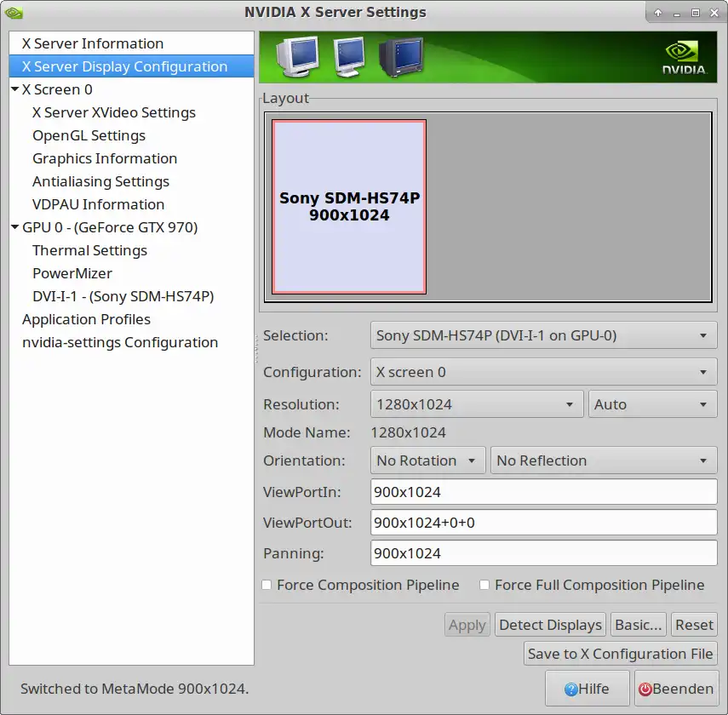This screenshot has height=715, width=728.
Task: Open the Resolution 1280x1024 dropdown
Action: click(477, 404)
